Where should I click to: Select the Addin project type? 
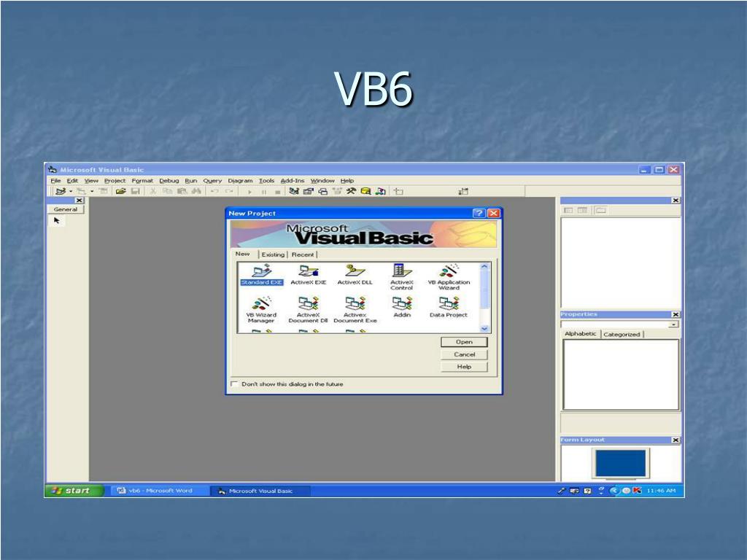point(402,307)
